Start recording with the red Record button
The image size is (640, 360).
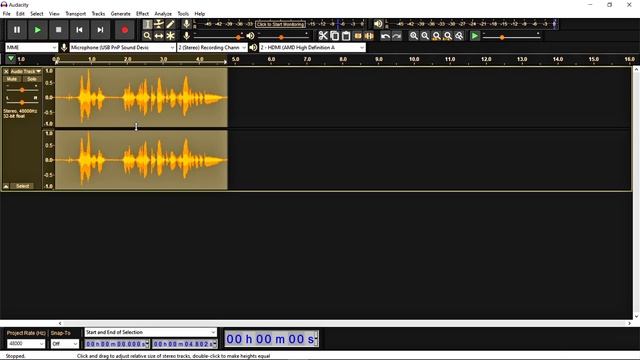pos(124,30)
